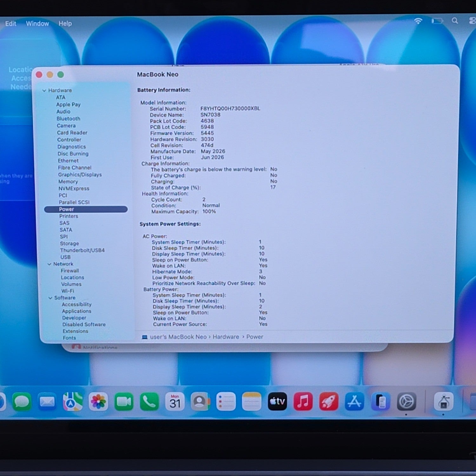Screen dimensions: 476x476
Task: Open the App Store from the Dock
Action: click(354, 402)
